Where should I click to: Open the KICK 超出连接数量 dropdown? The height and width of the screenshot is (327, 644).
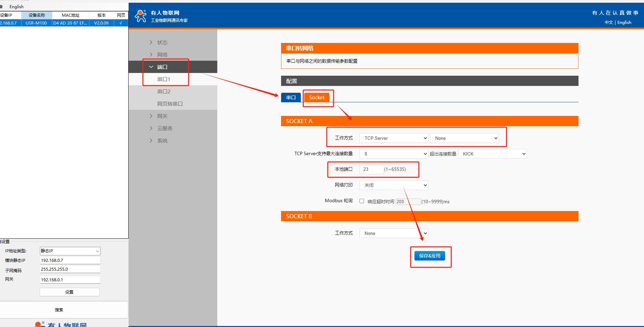point(492,154)
